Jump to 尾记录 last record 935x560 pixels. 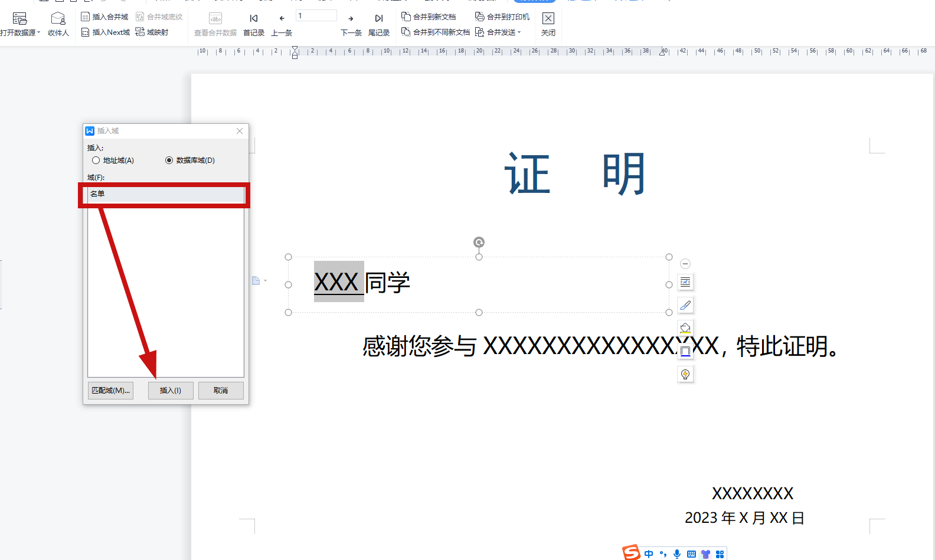379,25
